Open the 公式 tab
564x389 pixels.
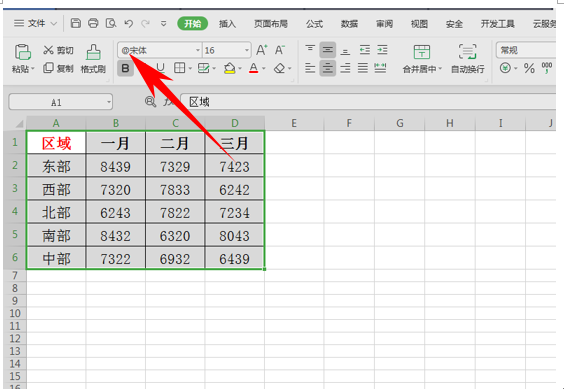pyautogui.click(x=314, y=24)
